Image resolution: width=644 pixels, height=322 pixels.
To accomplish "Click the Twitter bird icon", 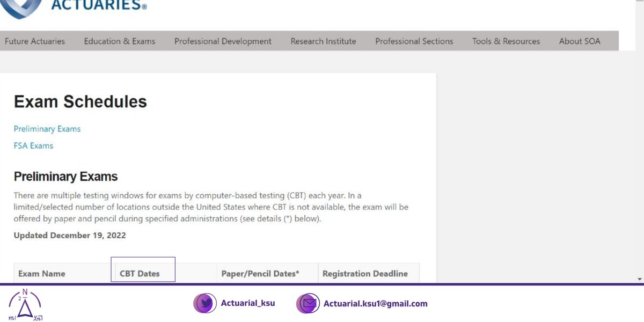I will pyautogui.click(x=205, y=303).
